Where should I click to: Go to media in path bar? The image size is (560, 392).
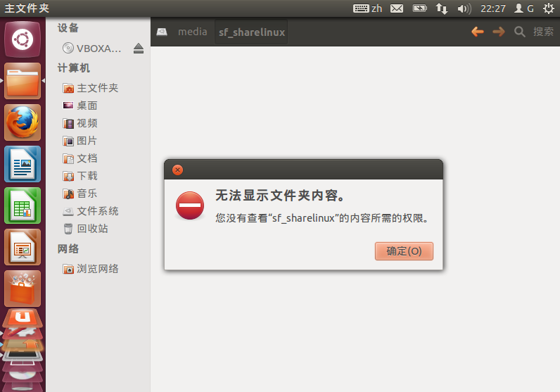pos(193,32)
